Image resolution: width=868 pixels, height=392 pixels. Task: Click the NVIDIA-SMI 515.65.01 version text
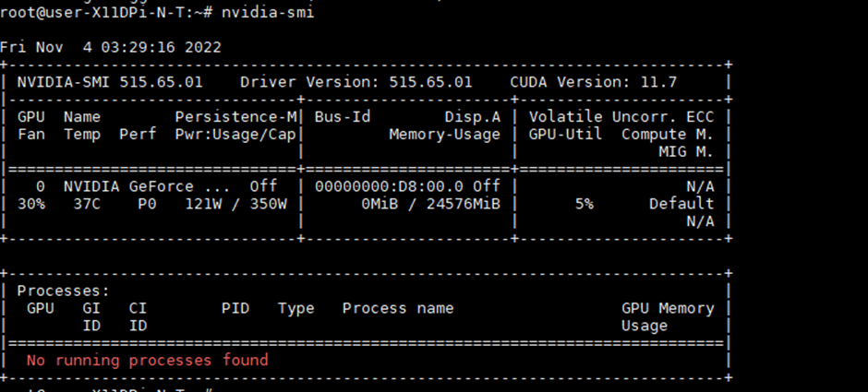[110, 82]
